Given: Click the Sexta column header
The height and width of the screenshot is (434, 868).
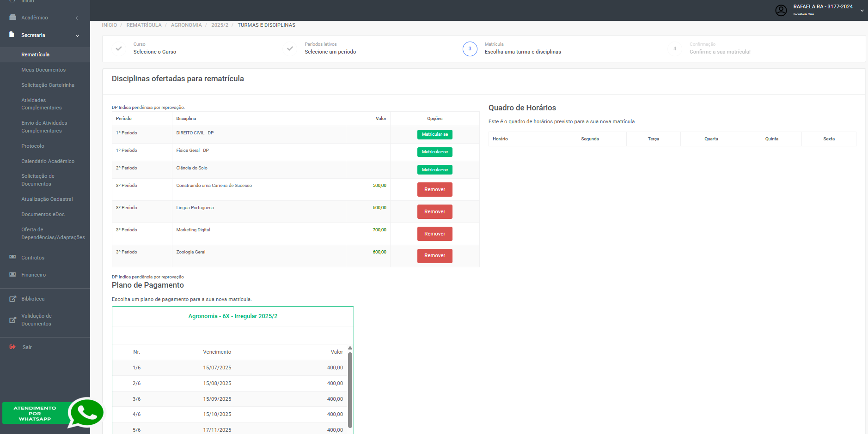Looking at the screenshot, I should (829, 139).
